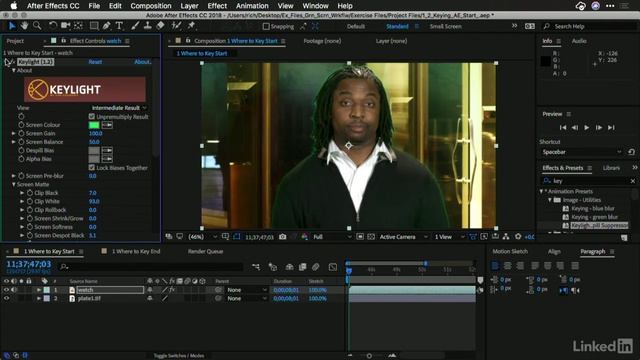This screenshot has width=640, height=360.
Task: Select the Unified Camera tool
Action: (x=65, y=26)
